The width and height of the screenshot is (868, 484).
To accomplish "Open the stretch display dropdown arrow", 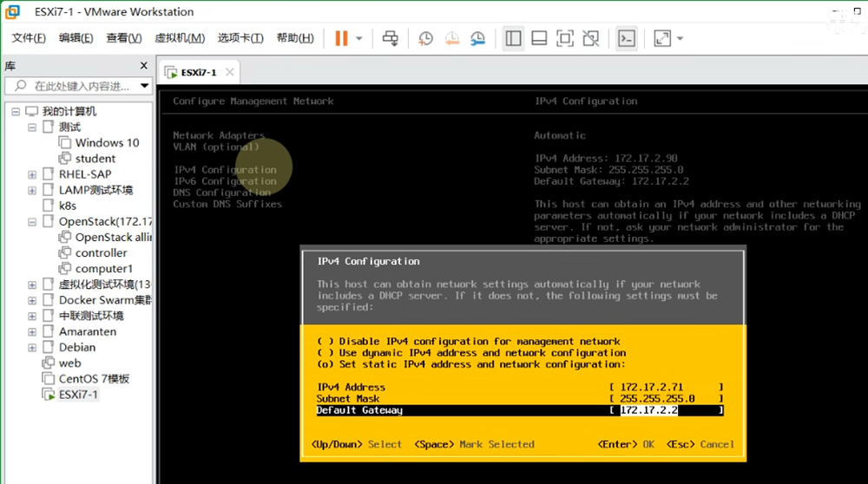I will pos(680,38).
